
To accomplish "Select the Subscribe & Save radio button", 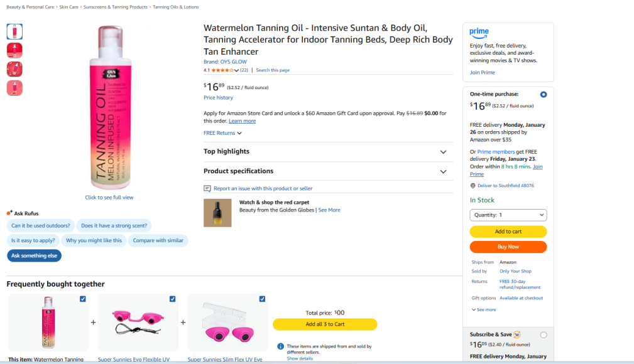I will [x=543, y=335].
